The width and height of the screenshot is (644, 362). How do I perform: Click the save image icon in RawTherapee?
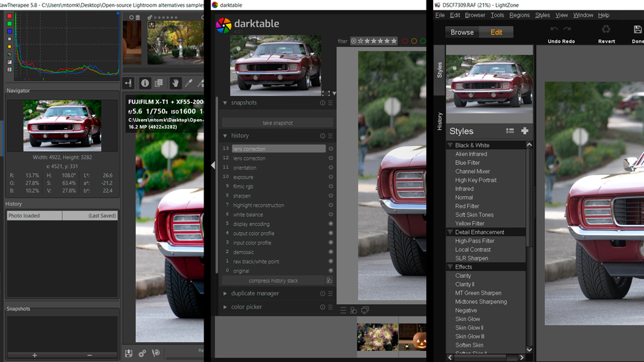129,353
